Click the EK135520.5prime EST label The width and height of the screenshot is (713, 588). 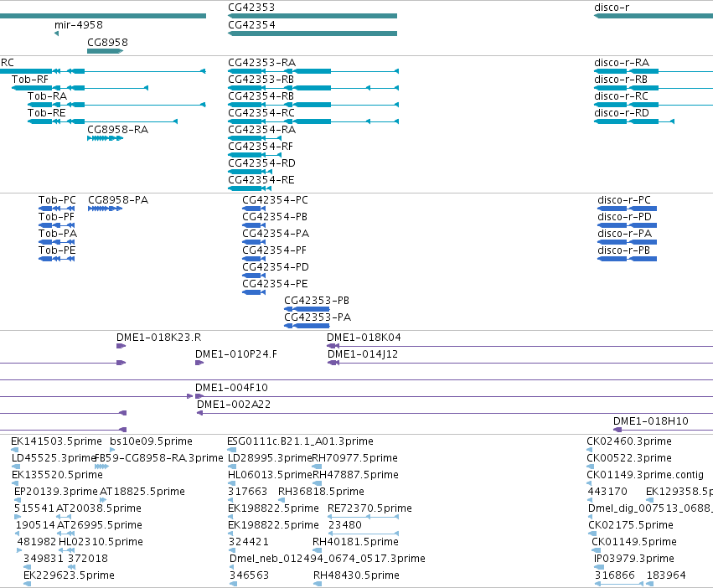pos(57,476)
